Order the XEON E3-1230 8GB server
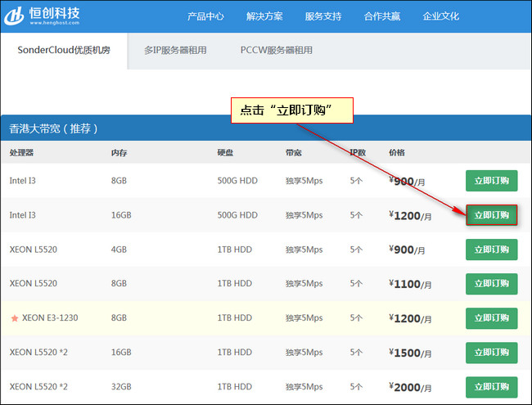Viewport: 532px width, 405px height. tap(491, 318)
